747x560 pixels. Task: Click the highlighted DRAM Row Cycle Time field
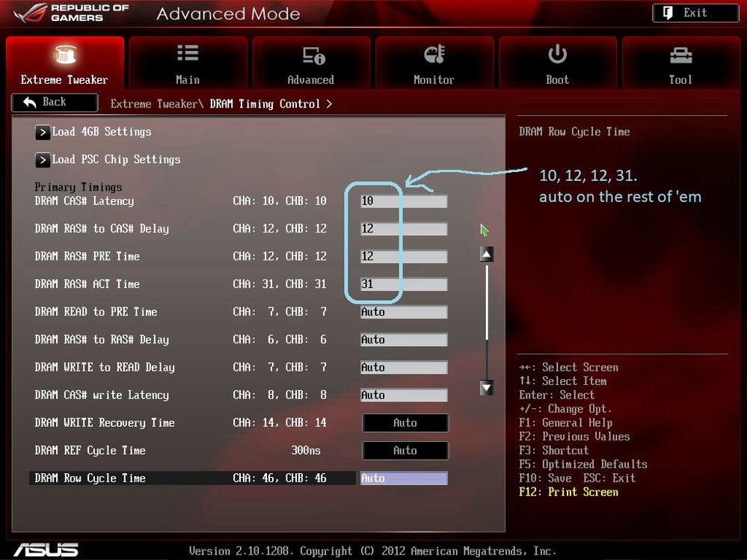pyautogui.click(x=404, y=478)
